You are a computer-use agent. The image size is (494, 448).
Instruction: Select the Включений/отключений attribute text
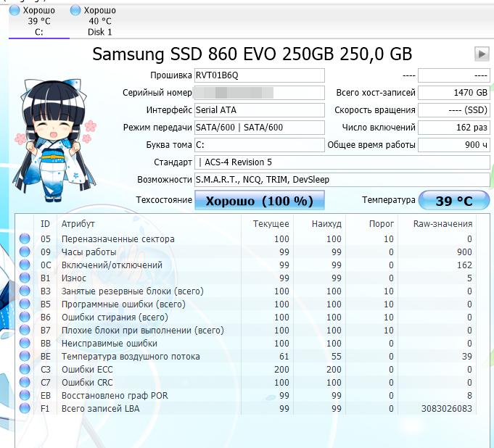click(112, 265)
